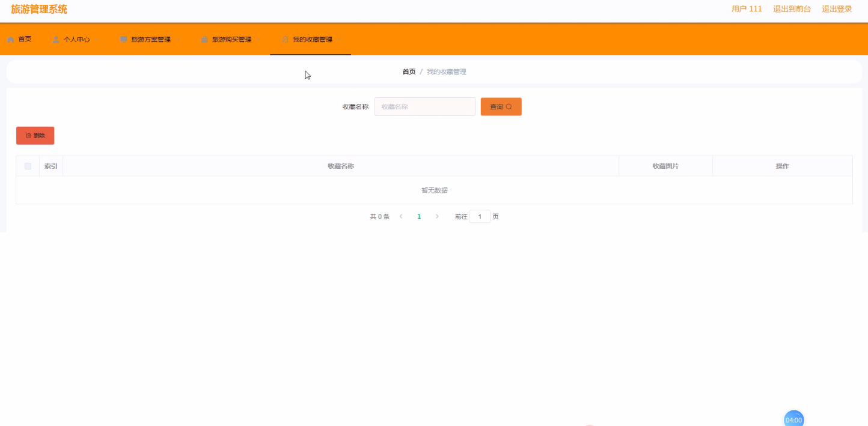Click the person icon for 个人中心
This screenshot has height=426, width=868.
(56, 40)
